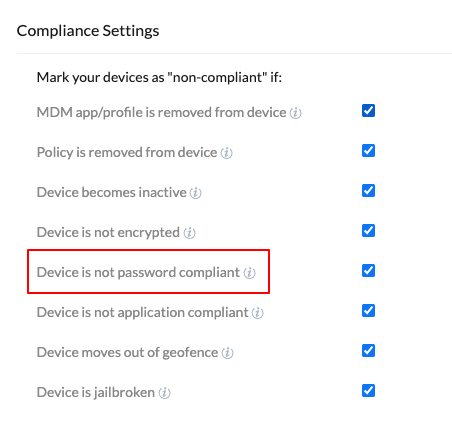Screen dimensions: 452x429
Task: Show info tooltip for Device becomes inactive
Action: pyautogui.click(x=195, y=193)
